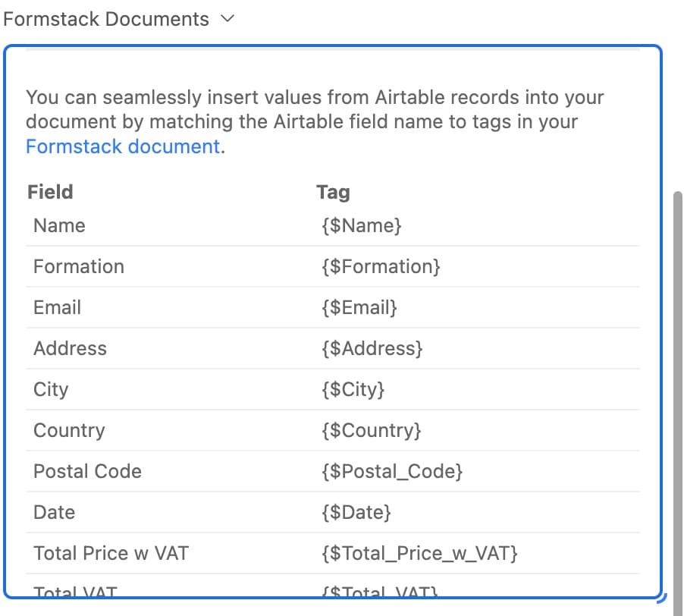Expand the Formstack Documents chevron arrow
684x616 pixels.
point(227,20)
